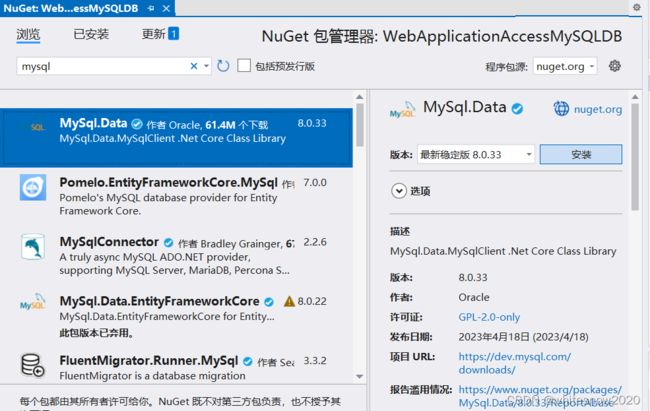Click details pane scrollbar up arrow
This screenshot has height=411, width=650.
pos(635,97)
